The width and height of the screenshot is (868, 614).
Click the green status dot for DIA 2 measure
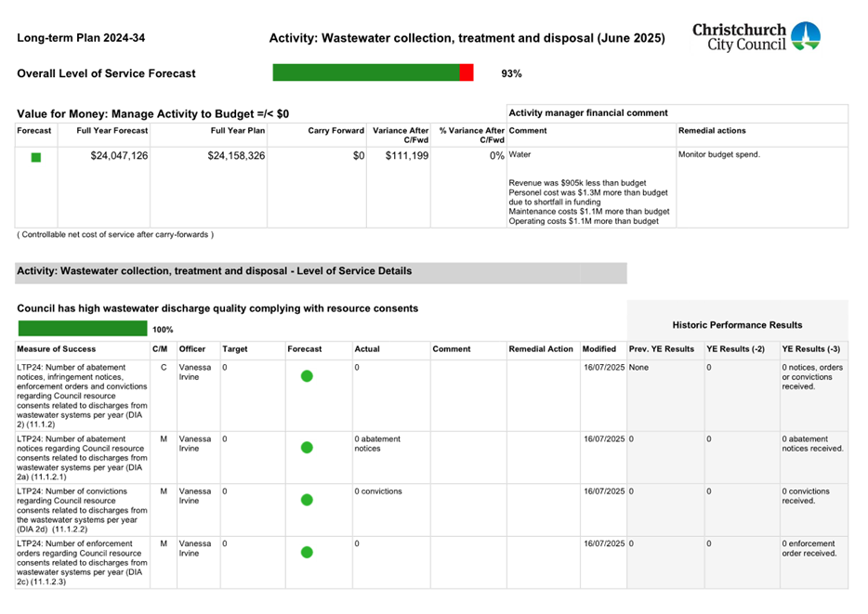pos(307,376)
